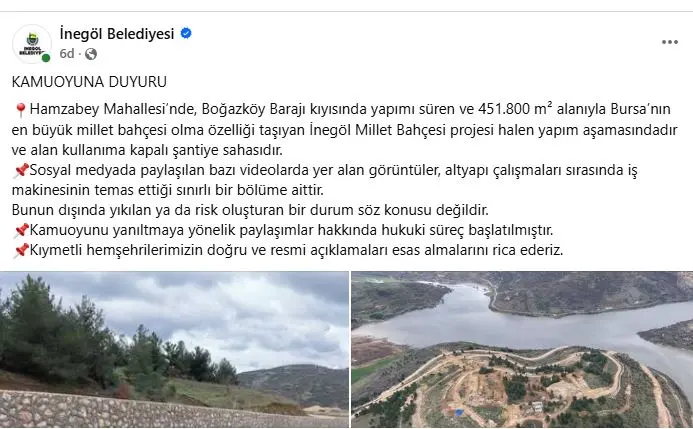Image resolution: width=693 pixels, height=429 pixels.
Task: Click the globe public privacy icon
Action: coord(91,54)
